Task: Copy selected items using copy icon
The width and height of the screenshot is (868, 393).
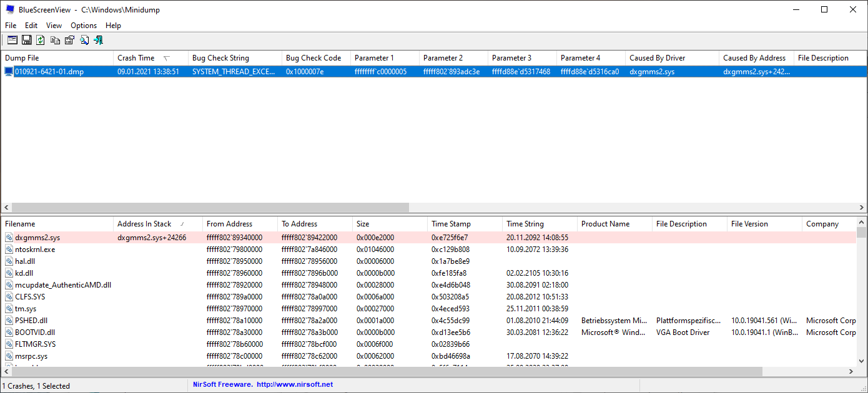Action: [x=55, y=39]
